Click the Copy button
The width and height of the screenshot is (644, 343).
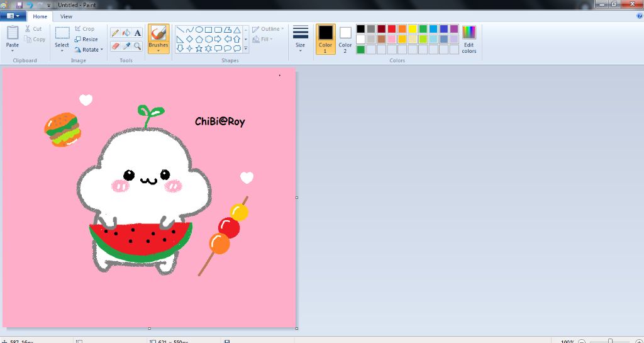pos(35,40)
